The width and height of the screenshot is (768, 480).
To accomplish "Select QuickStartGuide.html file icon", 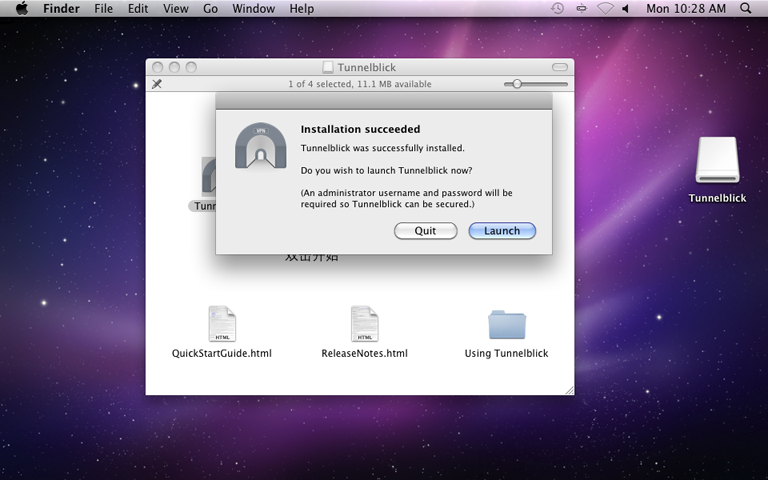I will pyautogui.click(x=222, y=324).
